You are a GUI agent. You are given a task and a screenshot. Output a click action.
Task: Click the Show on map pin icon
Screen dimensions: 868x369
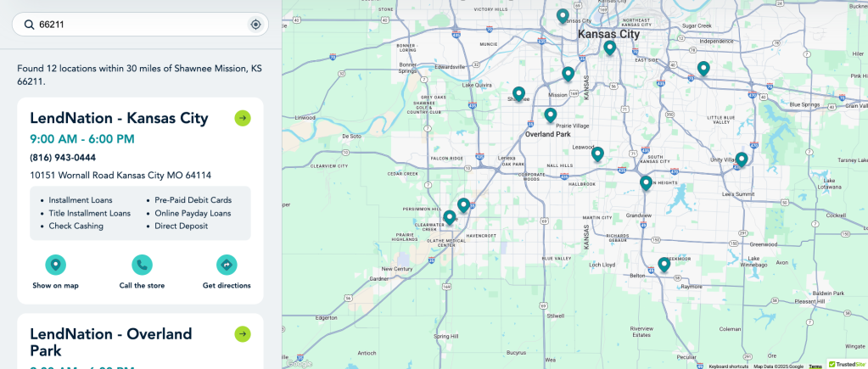tap(55, 265)
